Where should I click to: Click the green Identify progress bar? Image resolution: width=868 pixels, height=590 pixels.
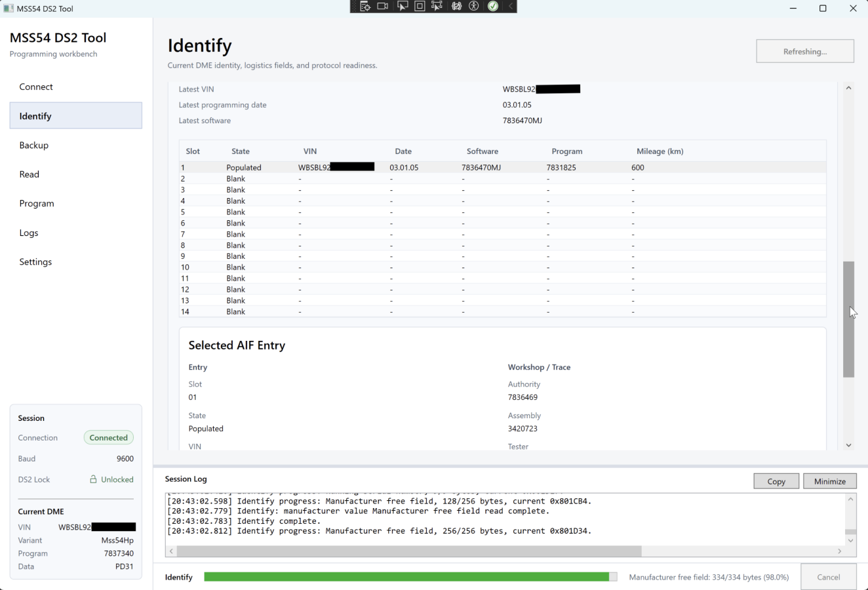click(406, 577)
